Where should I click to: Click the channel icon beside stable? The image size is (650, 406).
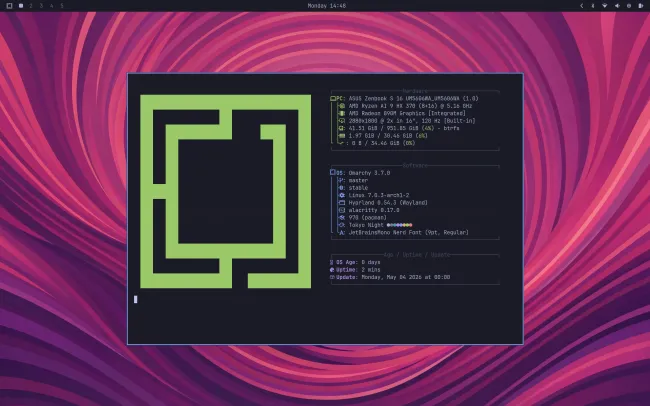[342, 188]
